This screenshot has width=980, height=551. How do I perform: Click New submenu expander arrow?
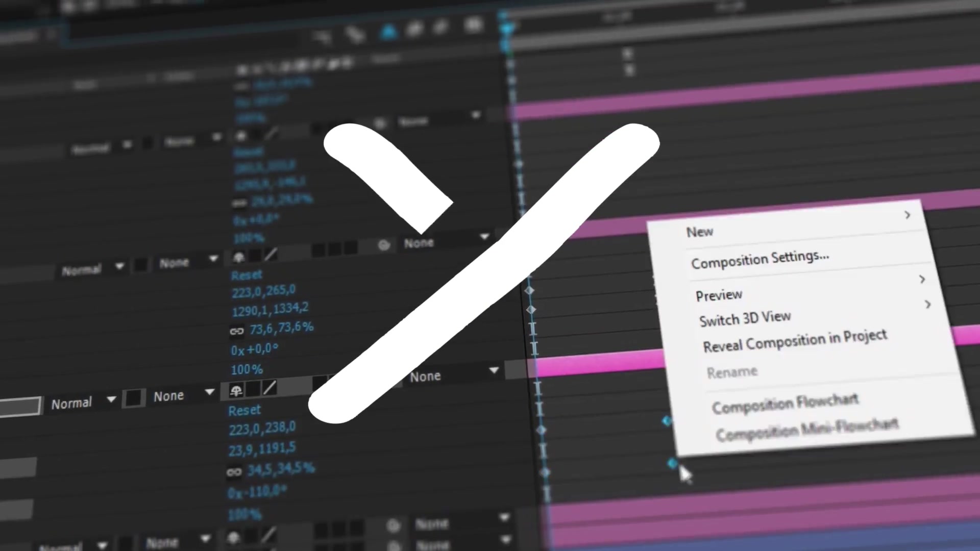click(909, 215)
